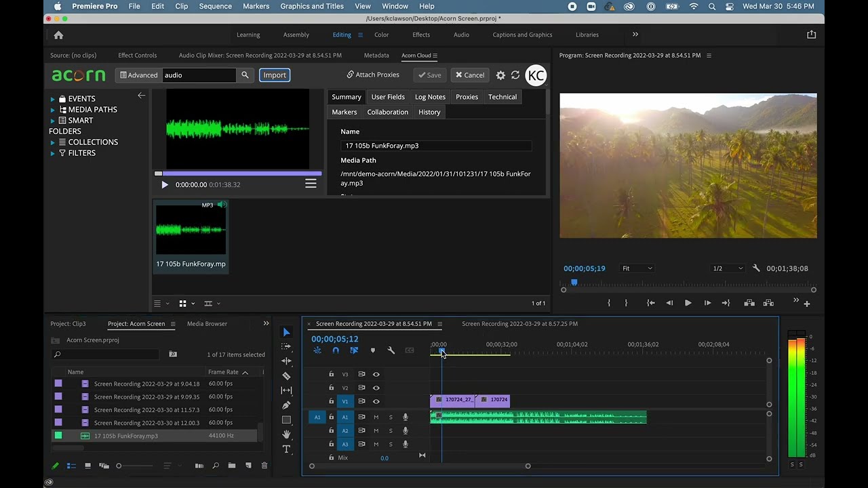Create new bin in Project panel
The height and width of the screenshot is (488, 868).
coord(232,466)
